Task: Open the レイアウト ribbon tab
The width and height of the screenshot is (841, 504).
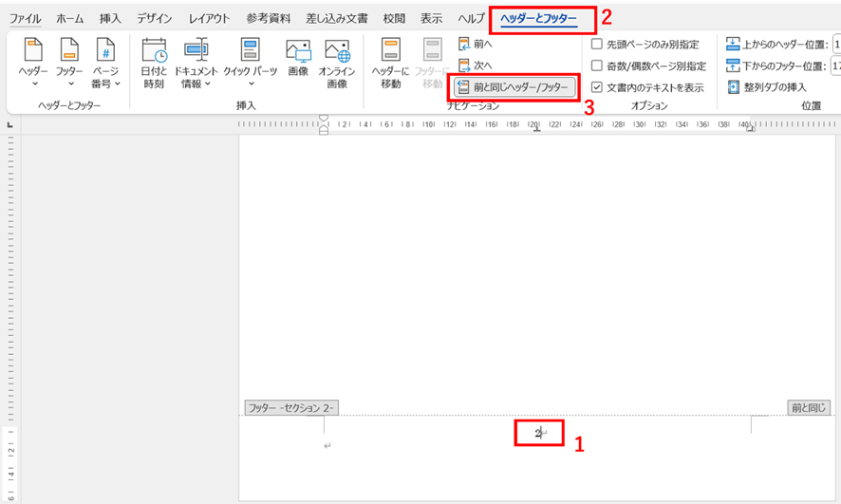Action: 208,18
